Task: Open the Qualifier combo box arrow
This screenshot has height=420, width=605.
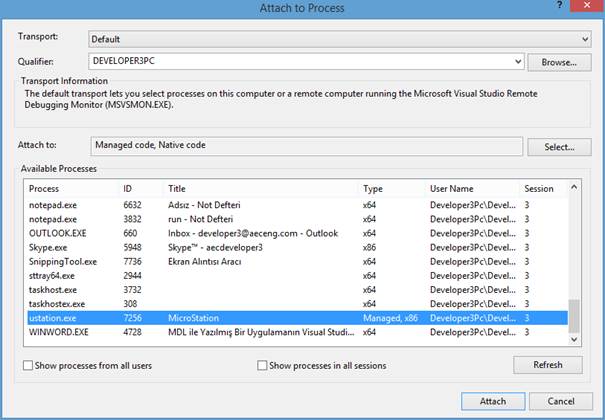Action: [x=518, y=62]
